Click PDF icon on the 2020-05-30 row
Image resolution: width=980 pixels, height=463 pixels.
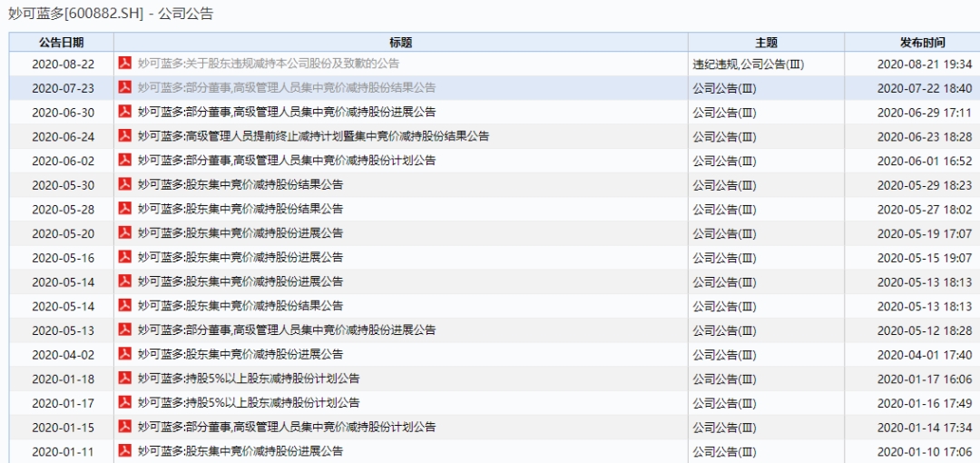point(125,184)
